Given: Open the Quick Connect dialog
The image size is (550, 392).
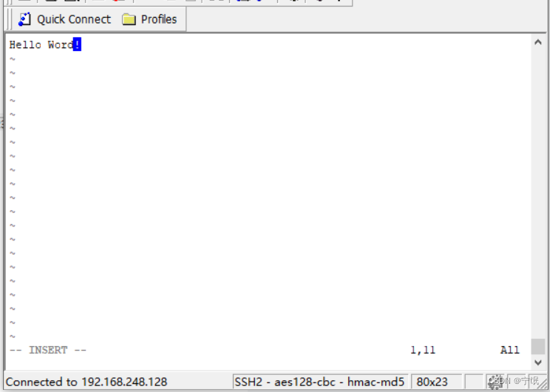Looking at the screenshot, I should [x=64, y=19].
